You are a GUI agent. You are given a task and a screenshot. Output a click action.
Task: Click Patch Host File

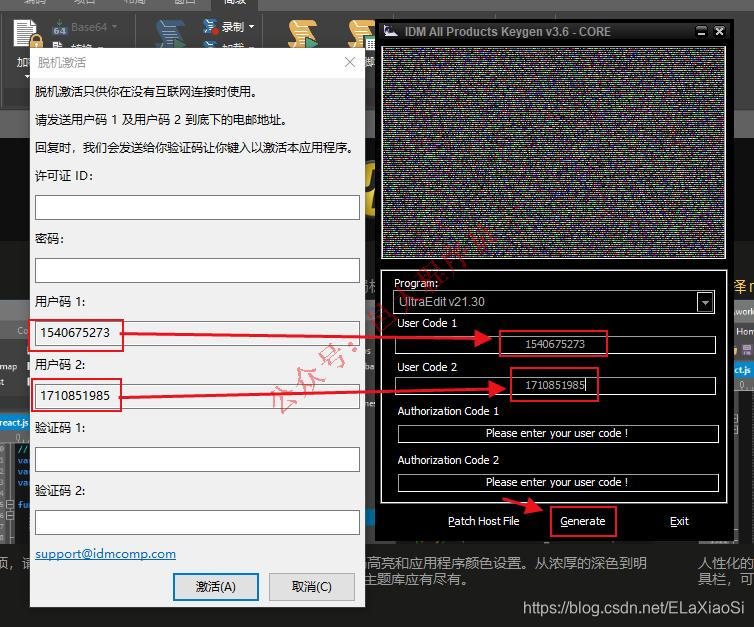click(x=483, y=521)
